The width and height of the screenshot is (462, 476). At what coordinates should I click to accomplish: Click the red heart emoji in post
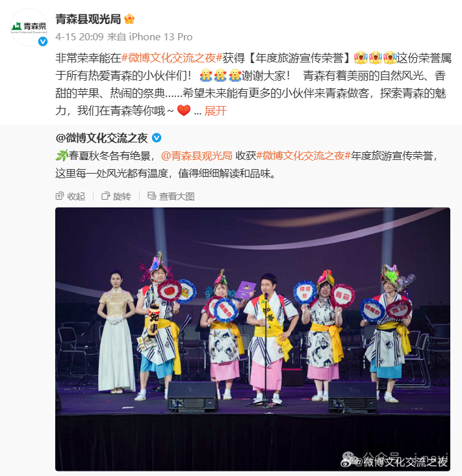point(183,111)
